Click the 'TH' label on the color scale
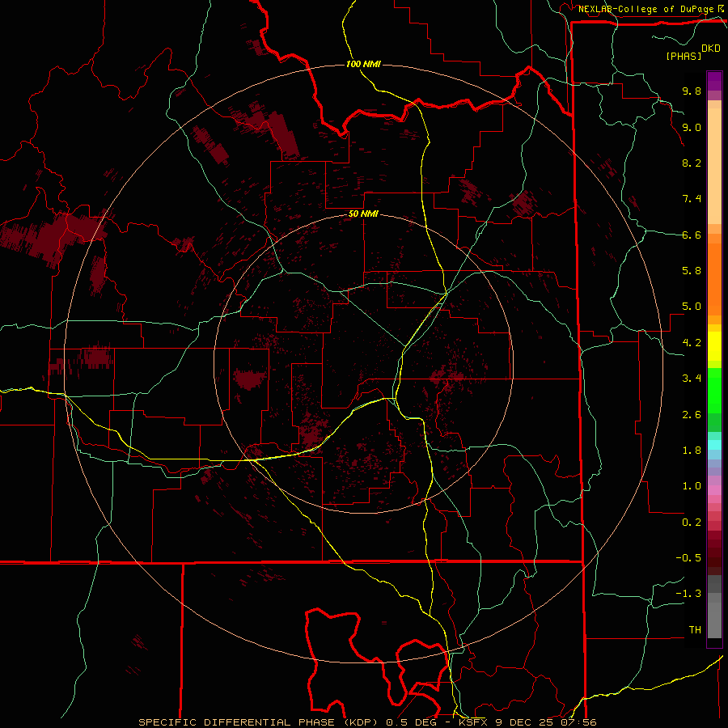 (x=695, y=630)
